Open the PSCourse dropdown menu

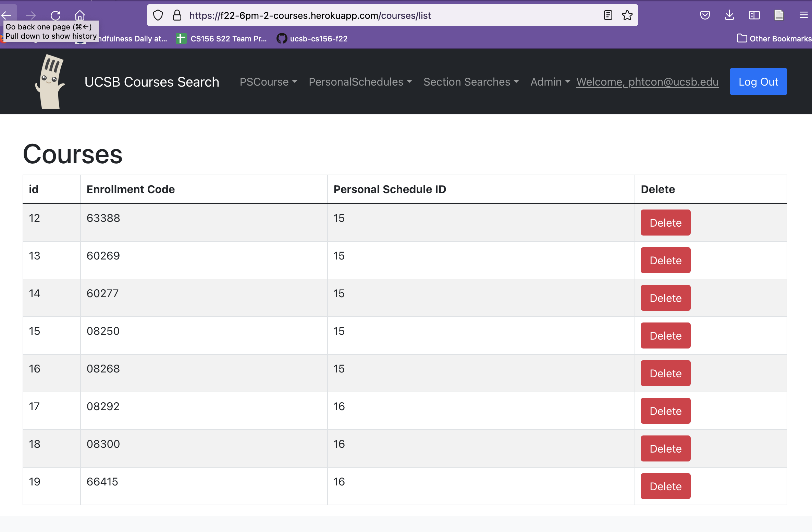[268, 82]
